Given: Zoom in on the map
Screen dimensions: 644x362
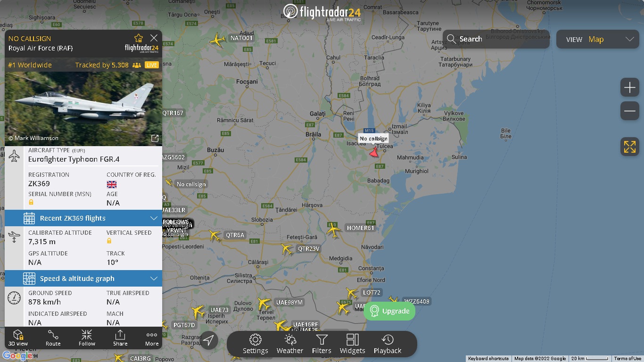Looking at the screenshot, I should pyautogui.click(x=630, y=88).
